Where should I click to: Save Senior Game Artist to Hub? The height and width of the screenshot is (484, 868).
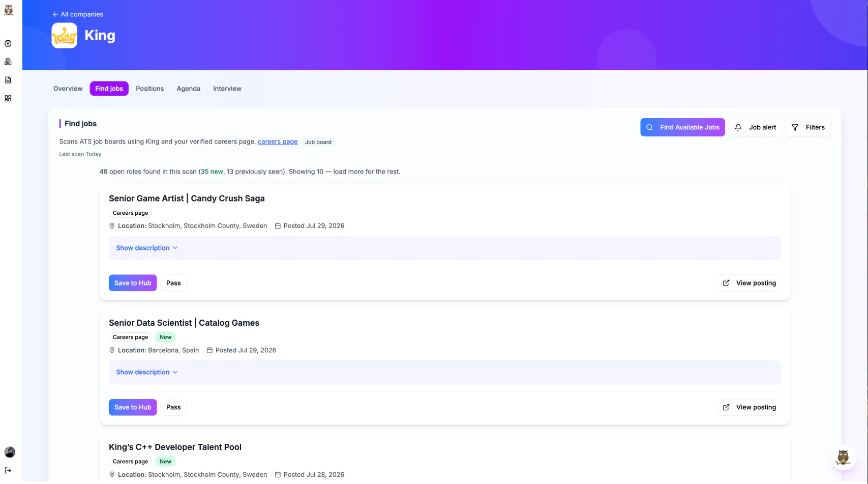click(x=133, y=283)
